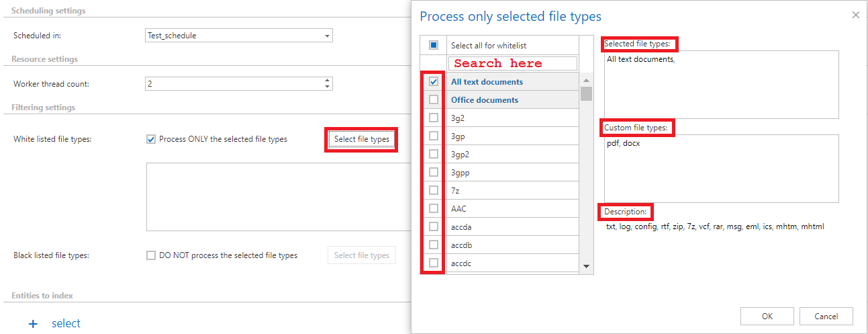Click the plus icon beside select
868x334 pixels.
click(33, 324)
